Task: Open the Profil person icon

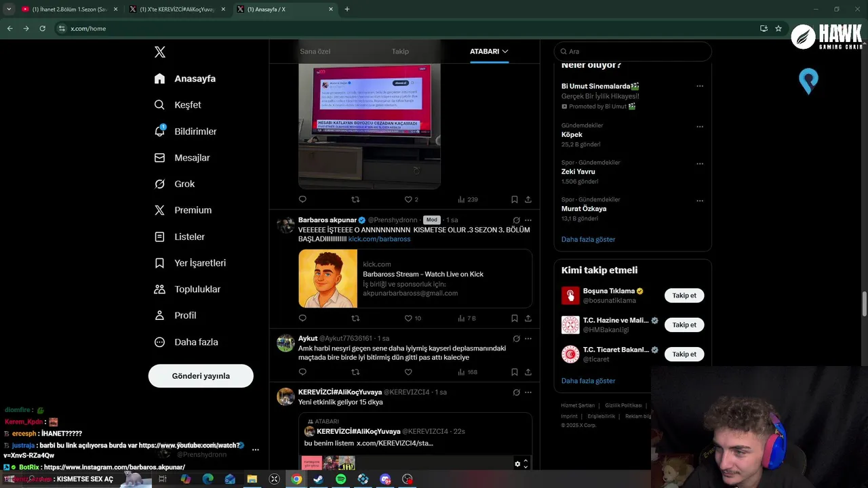Action: 159,315
